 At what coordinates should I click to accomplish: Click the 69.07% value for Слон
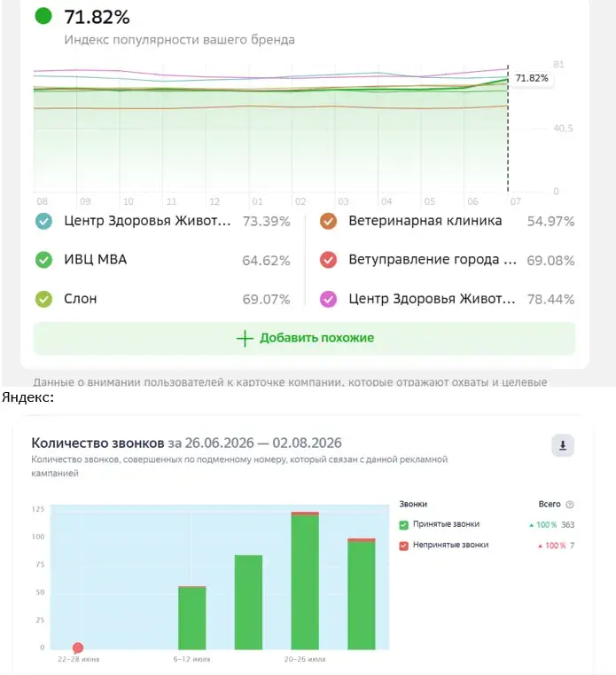tap(266, 299)
